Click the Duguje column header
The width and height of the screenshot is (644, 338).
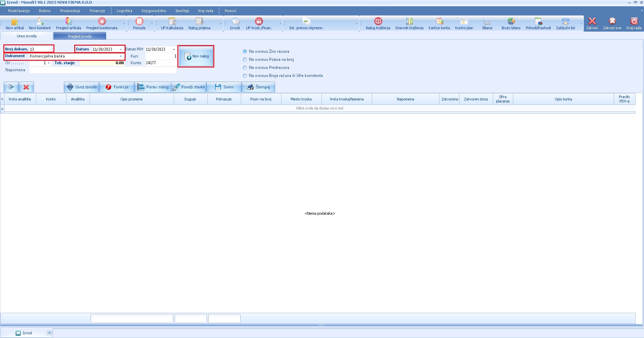coord(190,99)
